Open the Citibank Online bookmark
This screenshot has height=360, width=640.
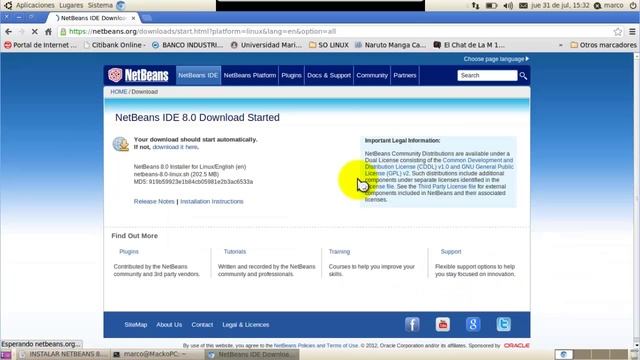coord(114,45)
